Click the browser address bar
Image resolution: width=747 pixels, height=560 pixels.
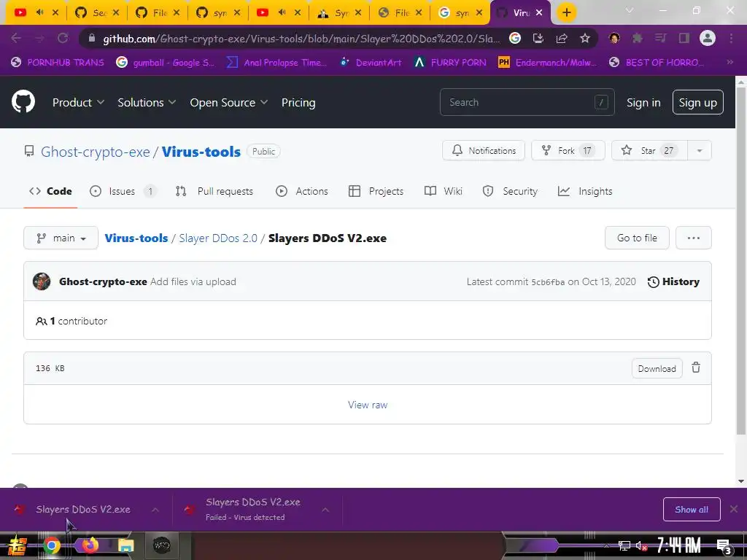tap(301, 39)
